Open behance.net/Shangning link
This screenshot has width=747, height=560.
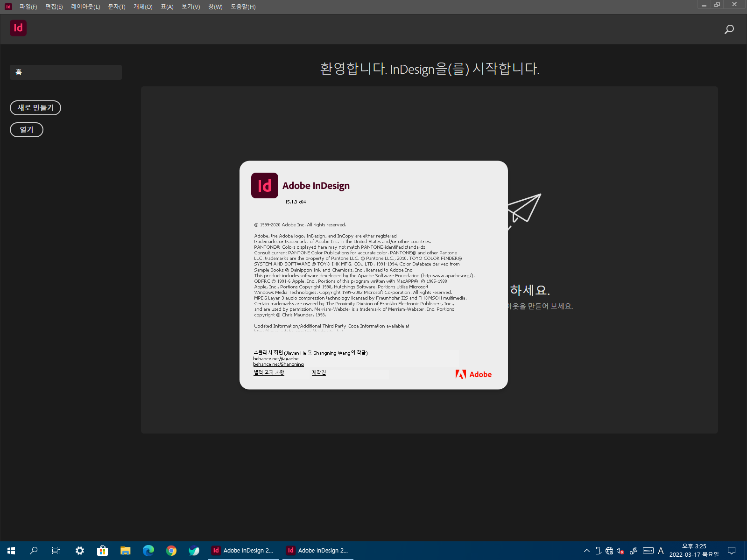click(x=278, y=364)
